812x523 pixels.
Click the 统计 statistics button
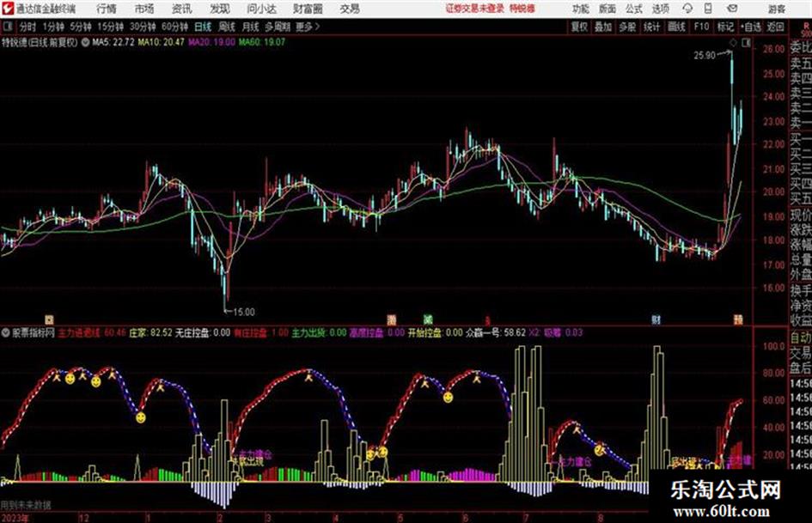point(652,27)
